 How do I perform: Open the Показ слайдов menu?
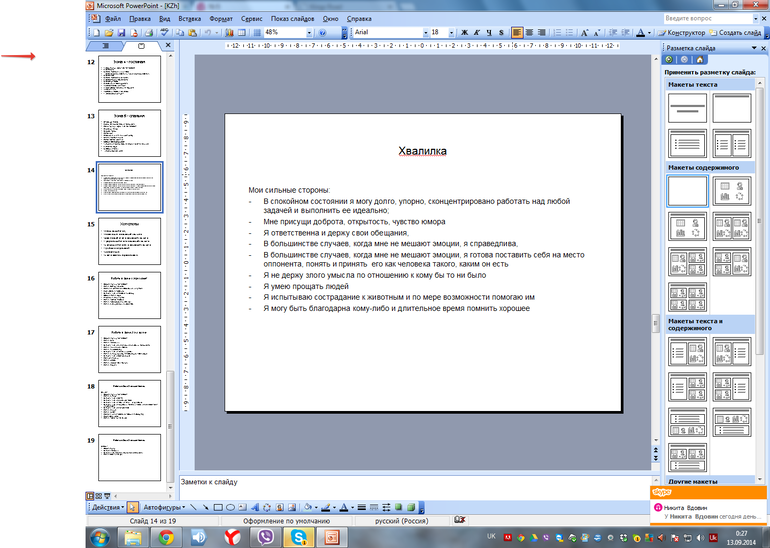pyautogui.click(x=293, y=19)
